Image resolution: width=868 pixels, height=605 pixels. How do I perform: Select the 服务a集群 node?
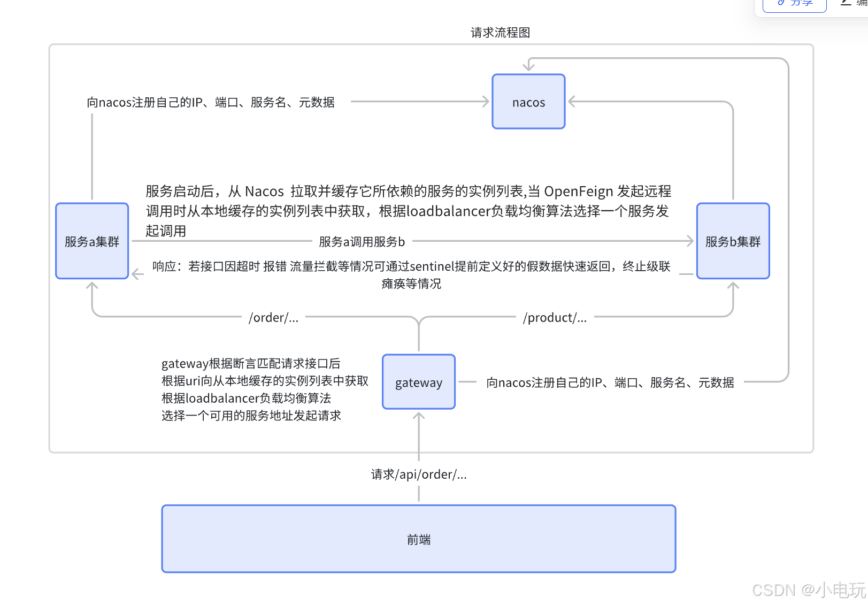point(91,241)
